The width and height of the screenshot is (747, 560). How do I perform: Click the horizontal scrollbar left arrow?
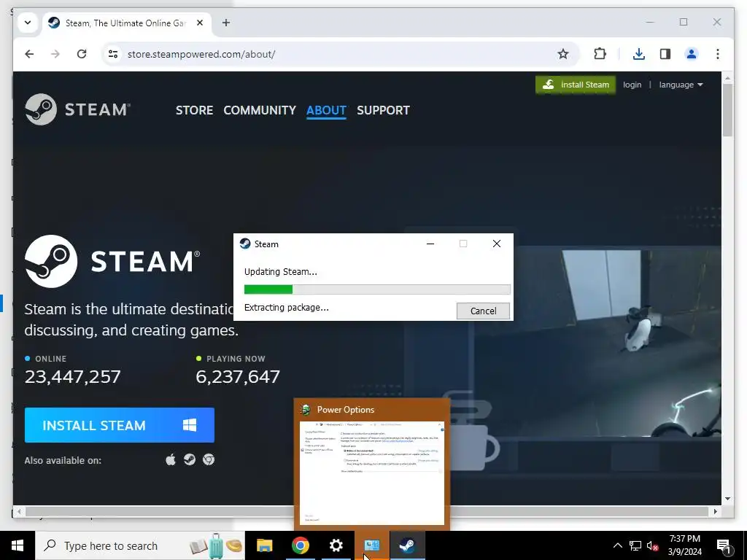(18, 511)
